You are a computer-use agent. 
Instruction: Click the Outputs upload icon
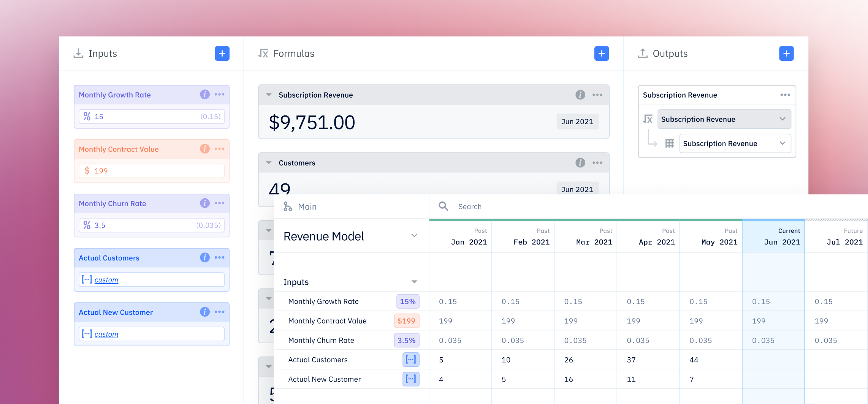pos(643,53)
